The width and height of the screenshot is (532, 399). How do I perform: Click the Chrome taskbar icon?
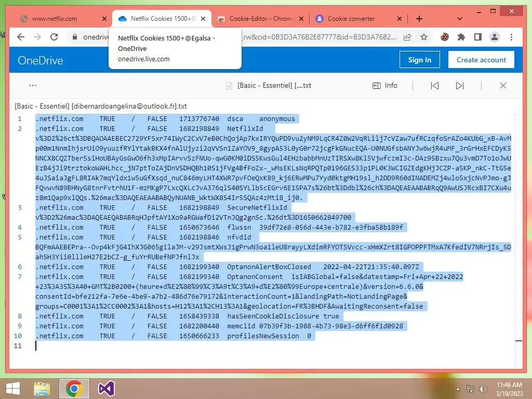(74, 389)
